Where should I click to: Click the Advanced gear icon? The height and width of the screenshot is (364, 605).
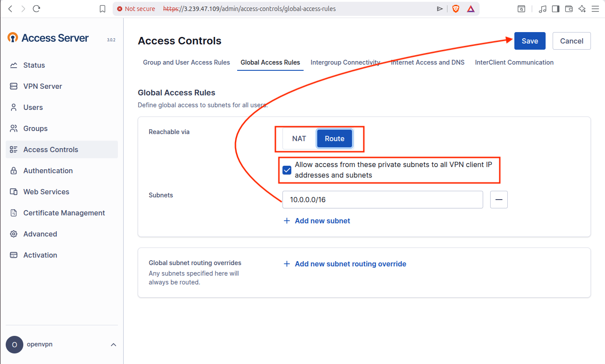coord(14,234)
